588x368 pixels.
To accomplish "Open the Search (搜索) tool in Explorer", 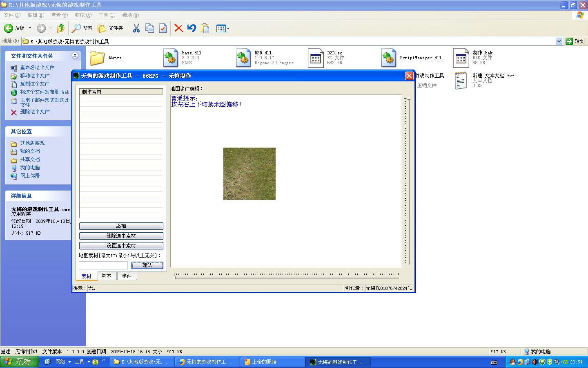I will (82, 28).
